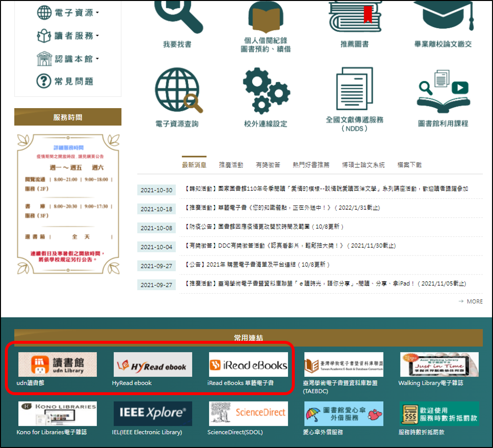Select the 熱門好書推薦 tab
Image resolution: width=493 pixels, height=448 pixels.
click(311, 165)
